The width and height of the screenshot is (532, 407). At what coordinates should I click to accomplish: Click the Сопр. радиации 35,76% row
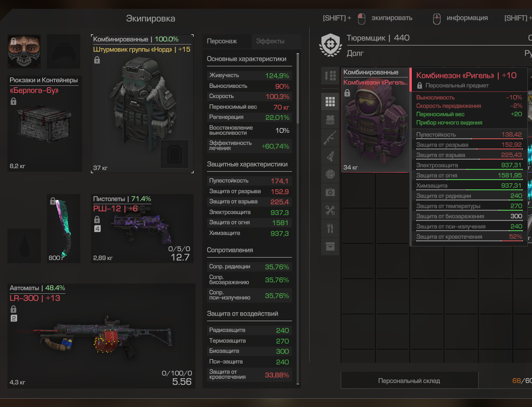click(249, 266)
